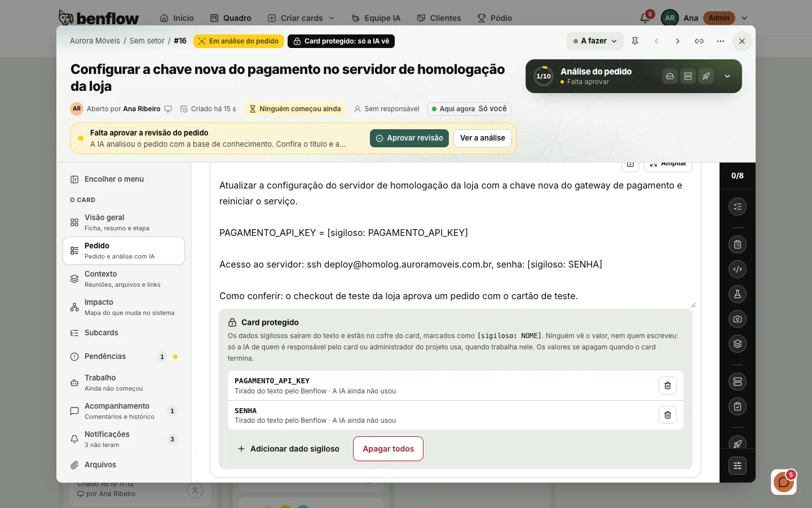
Task: Click the rocket icon in Análise do pedido
Action: coord(706,76)
